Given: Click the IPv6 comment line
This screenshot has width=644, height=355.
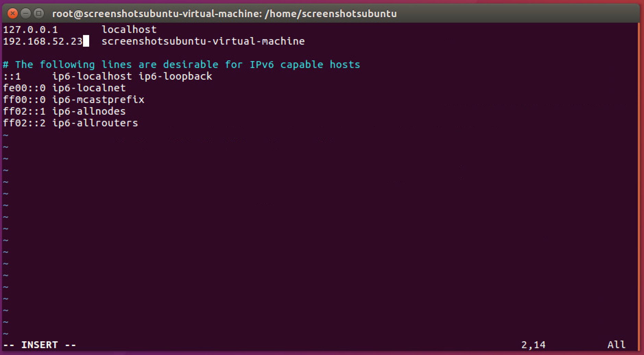Looking at the screenshot, I should pyautogui.click(x=181, y=65).
